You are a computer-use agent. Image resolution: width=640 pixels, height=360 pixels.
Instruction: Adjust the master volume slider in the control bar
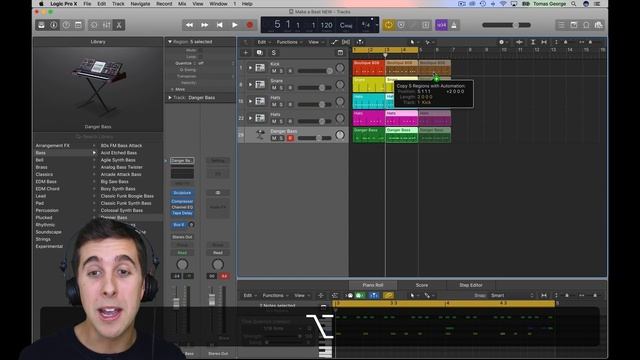506,25
